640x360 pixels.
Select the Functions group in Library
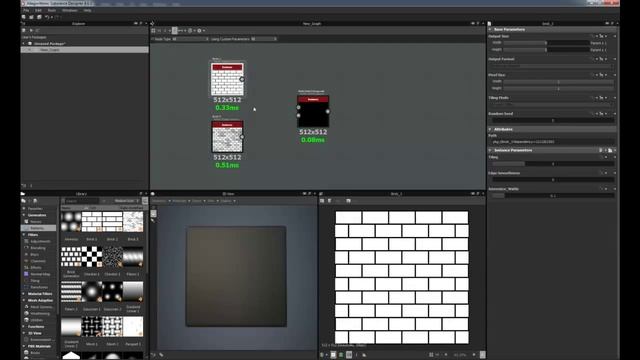tap(36, 327)
